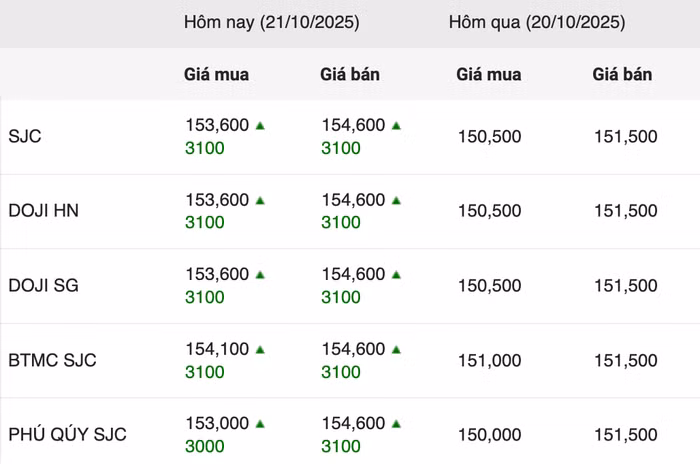Select the Hôm qua (20/10/2025) column header
The height and width of the screenshot is (470, 700).
click(537, 22)
